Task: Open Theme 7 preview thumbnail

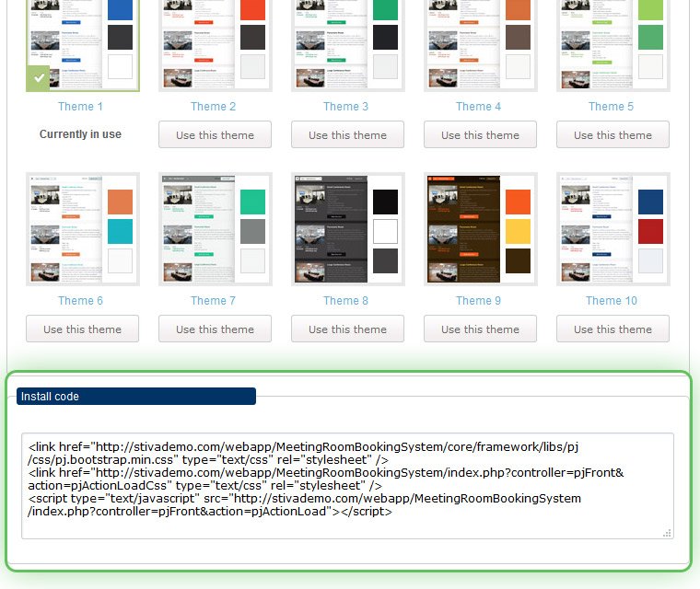Action: point(216,229)
